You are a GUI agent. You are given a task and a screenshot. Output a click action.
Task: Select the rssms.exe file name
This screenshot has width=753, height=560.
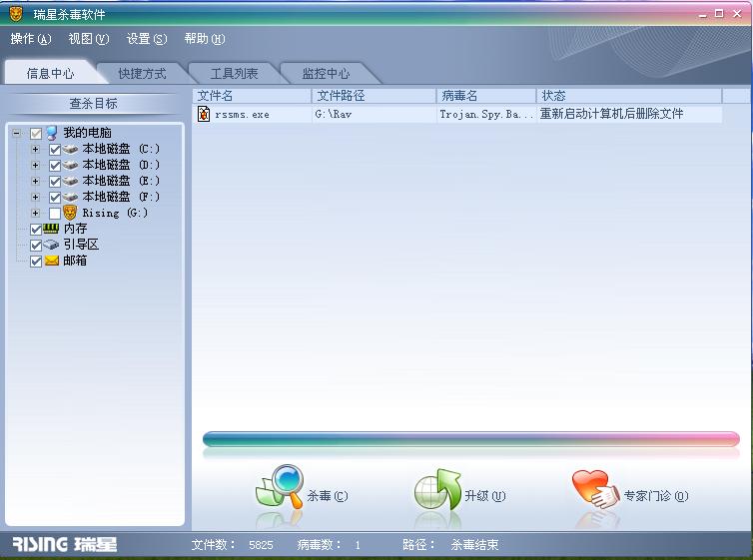pyautogui.click(x=242, y=115)
